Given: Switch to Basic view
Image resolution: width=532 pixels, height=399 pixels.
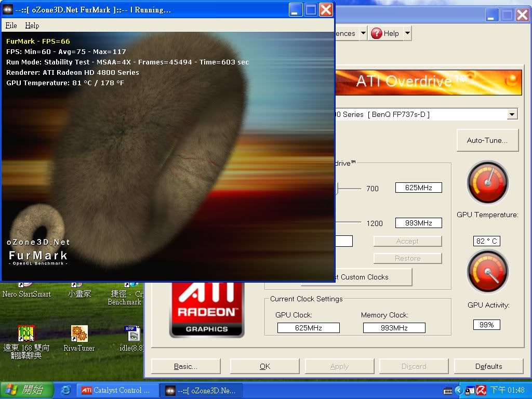Looking at the screenshot, I should 185,366.
